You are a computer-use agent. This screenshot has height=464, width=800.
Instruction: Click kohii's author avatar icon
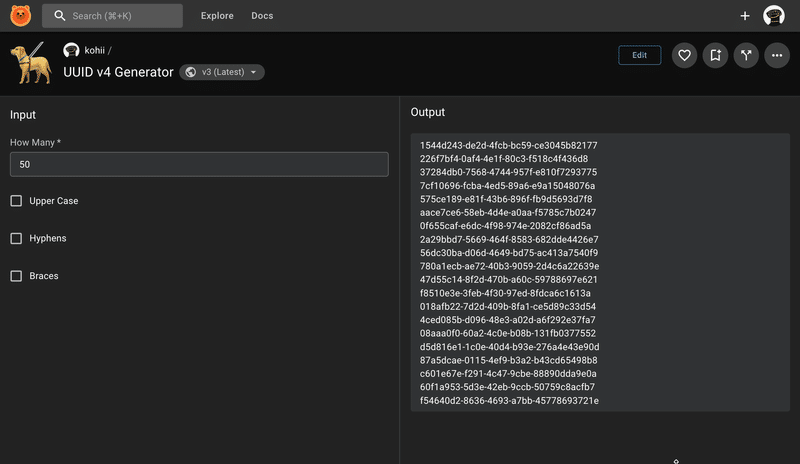tap(71, 50)
